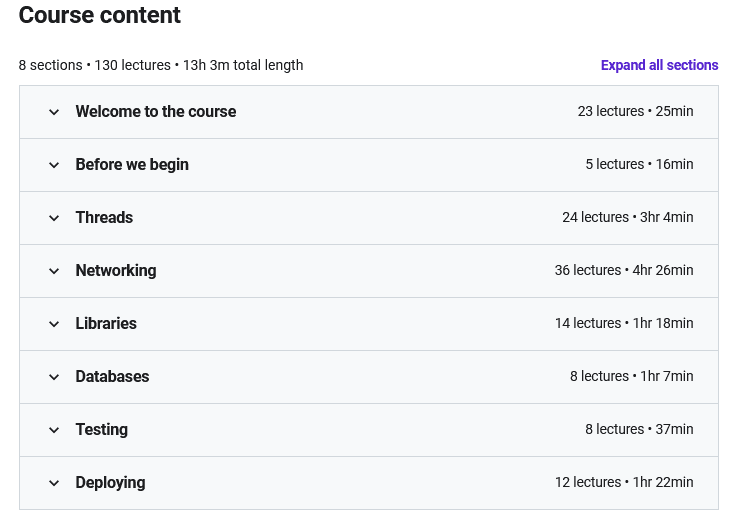This screenshot has height=521, width=735.
Task: Expand the Networking section chevron
Action: click(x=54, y=271)
